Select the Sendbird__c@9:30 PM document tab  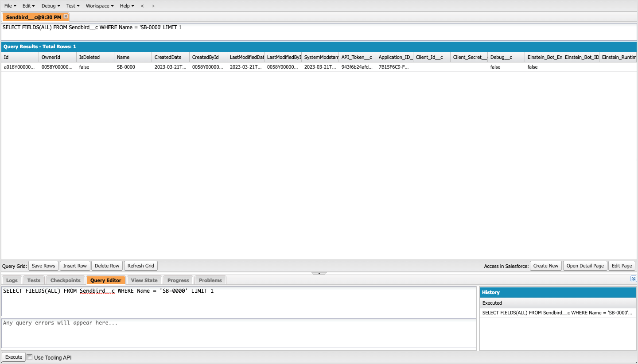34,17
